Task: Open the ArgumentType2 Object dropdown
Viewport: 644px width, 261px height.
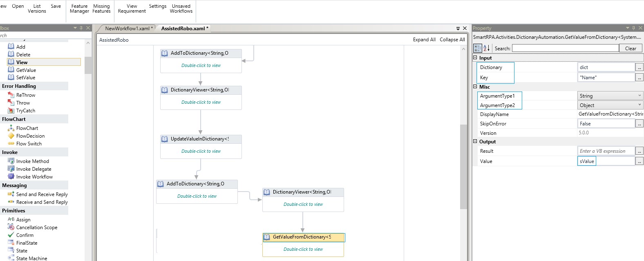Action: click(x=639, y=105)
